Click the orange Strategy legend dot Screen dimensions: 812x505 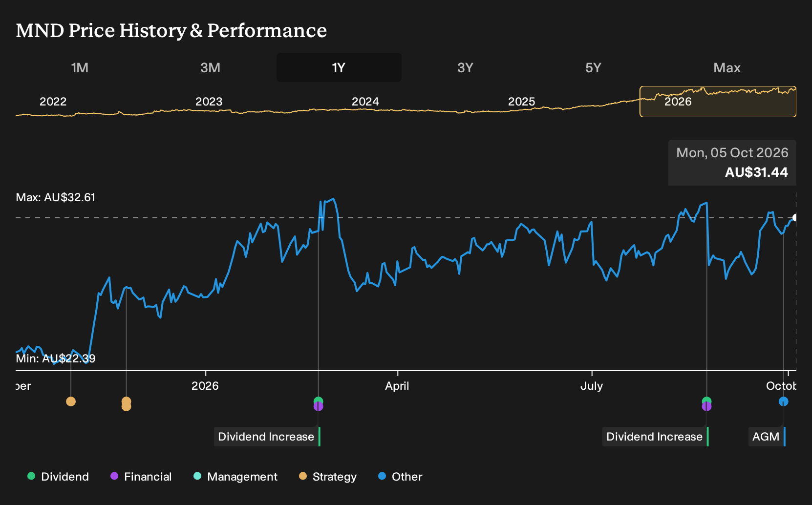tap(303, 476)
